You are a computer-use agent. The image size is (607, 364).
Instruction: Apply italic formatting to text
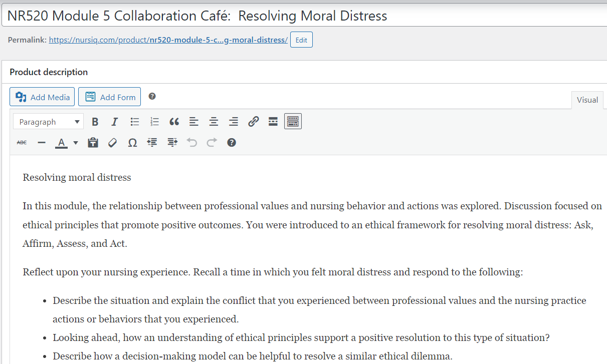[114, 122]
